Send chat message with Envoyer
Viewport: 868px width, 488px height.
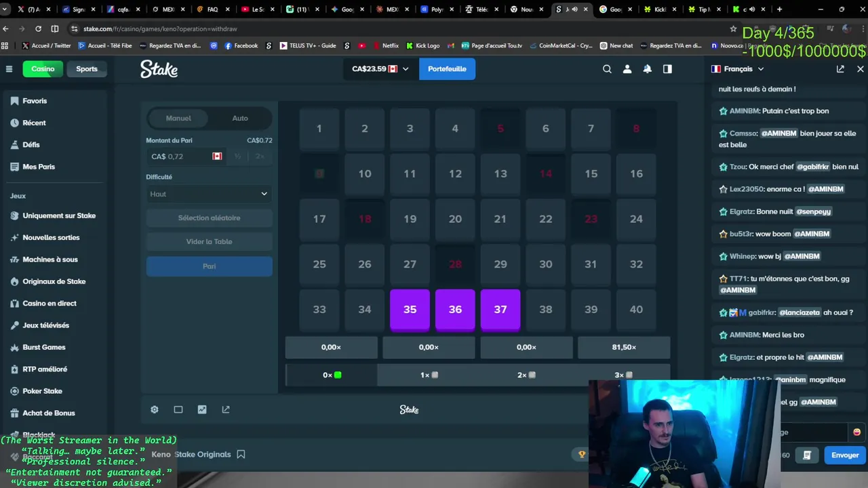(845, 455)
